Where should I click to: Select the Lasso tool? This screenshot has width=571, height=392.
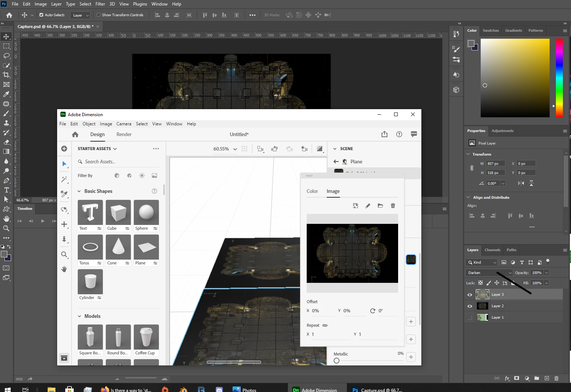(x=6, y=56)
